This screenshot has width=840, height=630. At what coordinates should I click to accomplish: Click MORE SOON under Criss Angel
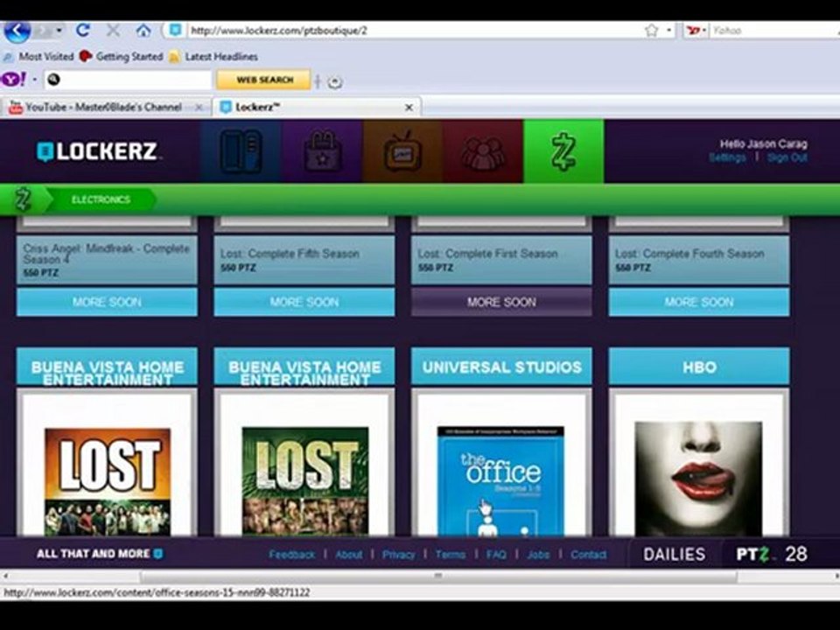tap(107, 302)
